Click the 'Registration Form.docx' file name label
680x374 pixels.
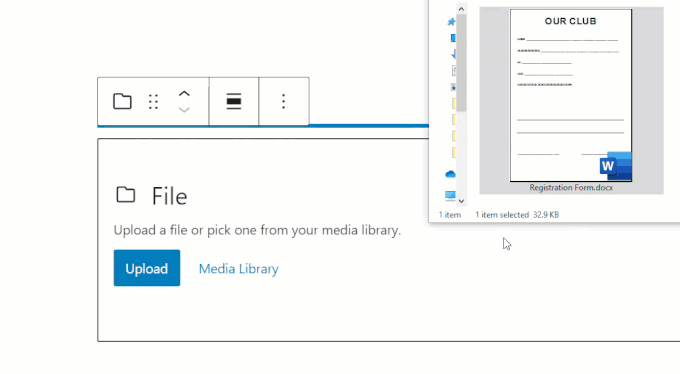pyautogui.click(x=571, y=188)
